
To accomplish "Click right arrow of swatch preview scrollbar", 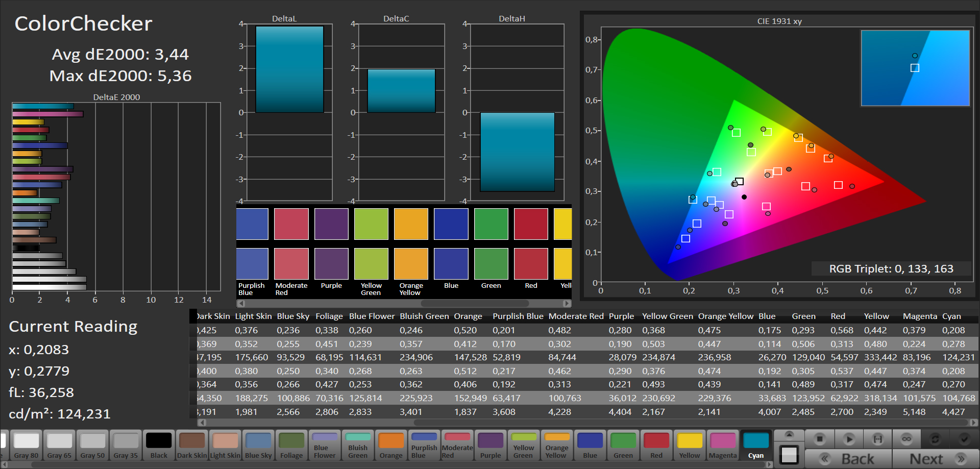I will pyautogui.click(x=567, y=303).
